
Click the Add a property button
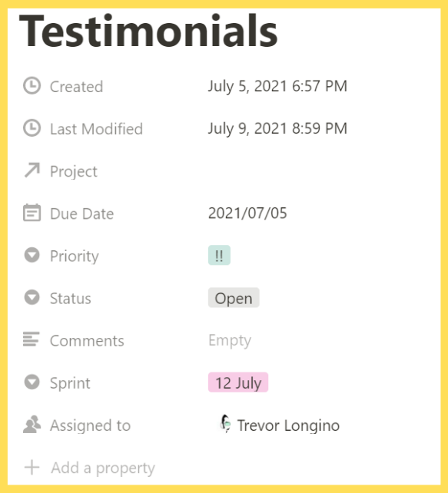pos(90,468)
